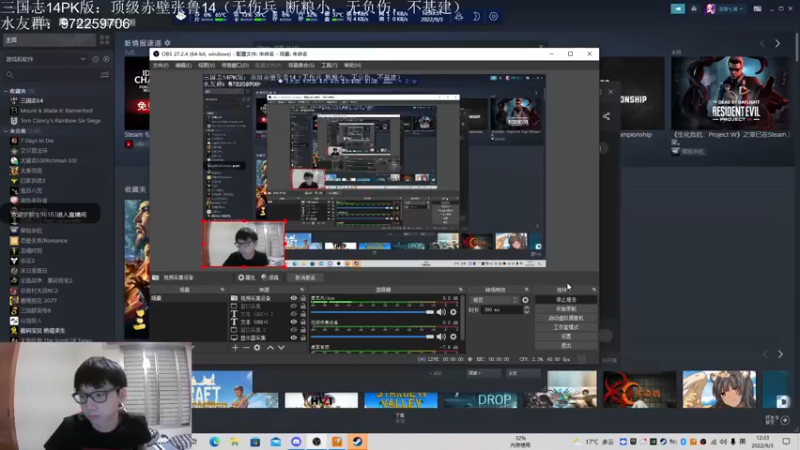This screenshot has height=450, width=800.
Task: Go to next news item arrow in Steam
Action: [778, 44]
